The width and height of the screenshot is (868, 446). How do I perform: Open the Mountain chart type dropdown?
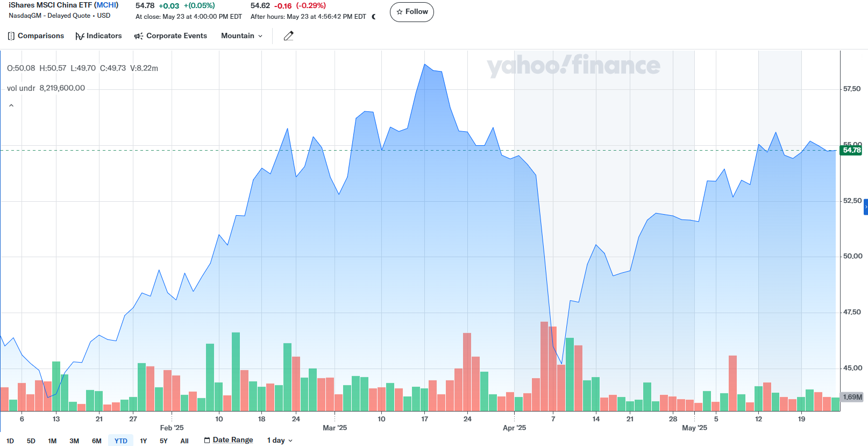click(x=241, y=36)
